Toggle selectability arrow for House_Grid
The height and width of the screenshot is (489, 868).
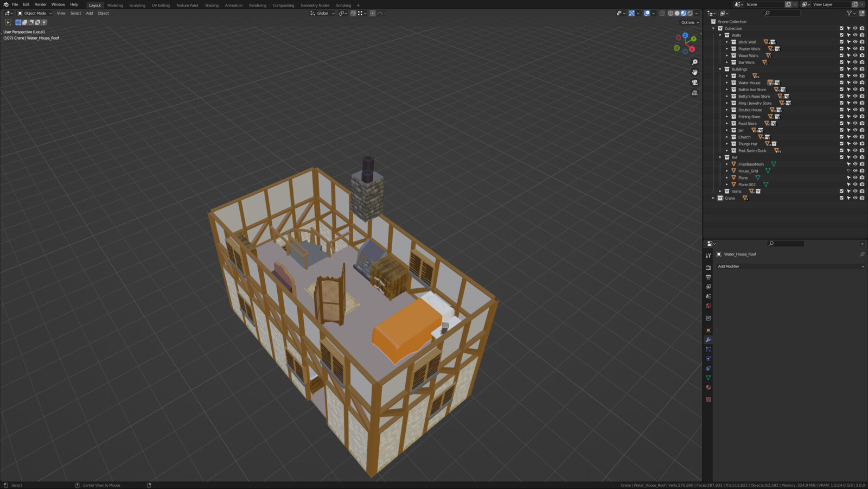click(x=848, y=171)
